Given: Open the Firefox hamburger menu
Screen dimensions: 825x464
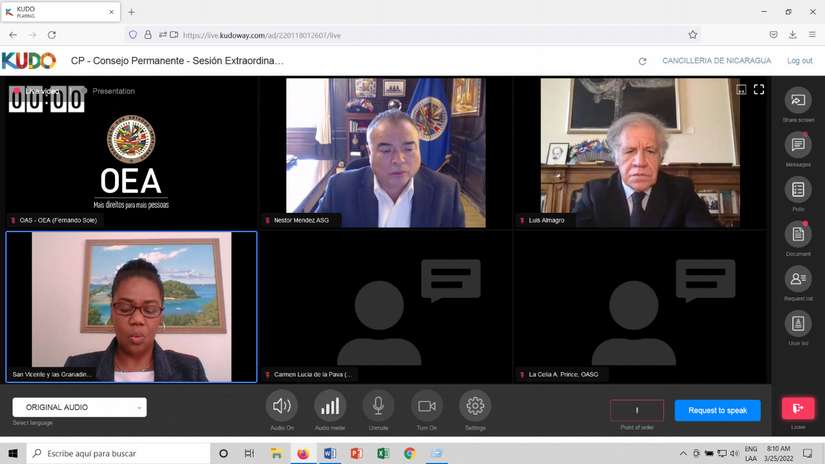Looking at the screenshot, I should [812, 35].
